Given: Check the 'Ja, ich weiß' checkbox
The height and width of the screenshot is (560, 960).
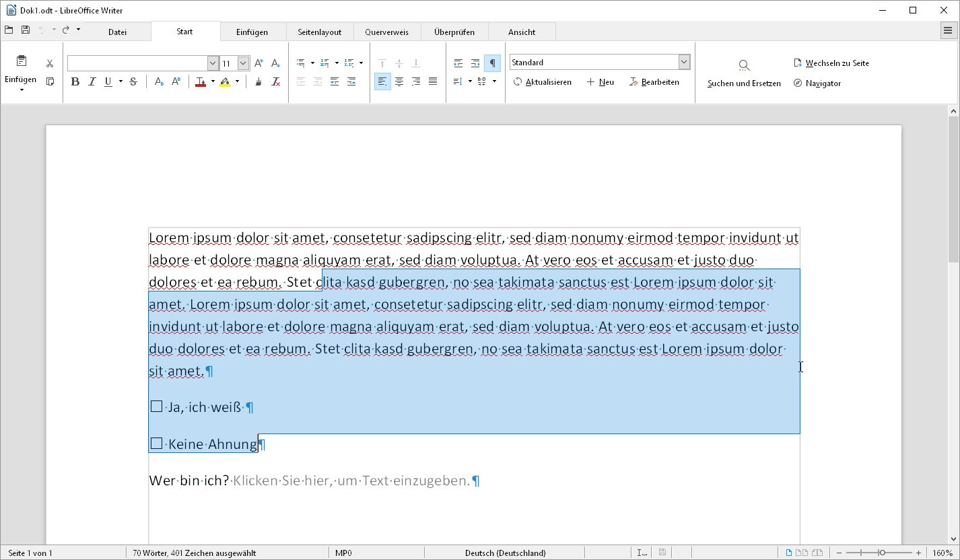Looking at the screenshot, I should pyautogui.click(x=156, y=407).
